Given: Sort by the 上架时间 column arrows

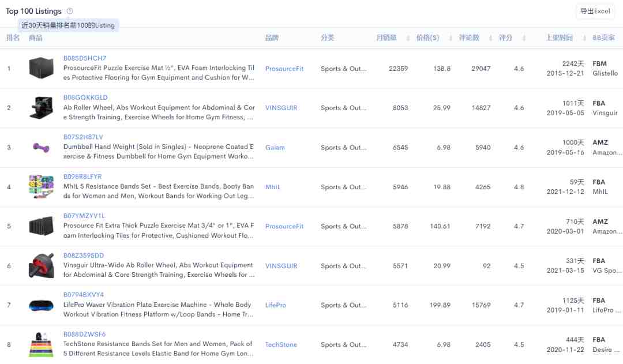Looking at the screenshot, I should 584,38.
